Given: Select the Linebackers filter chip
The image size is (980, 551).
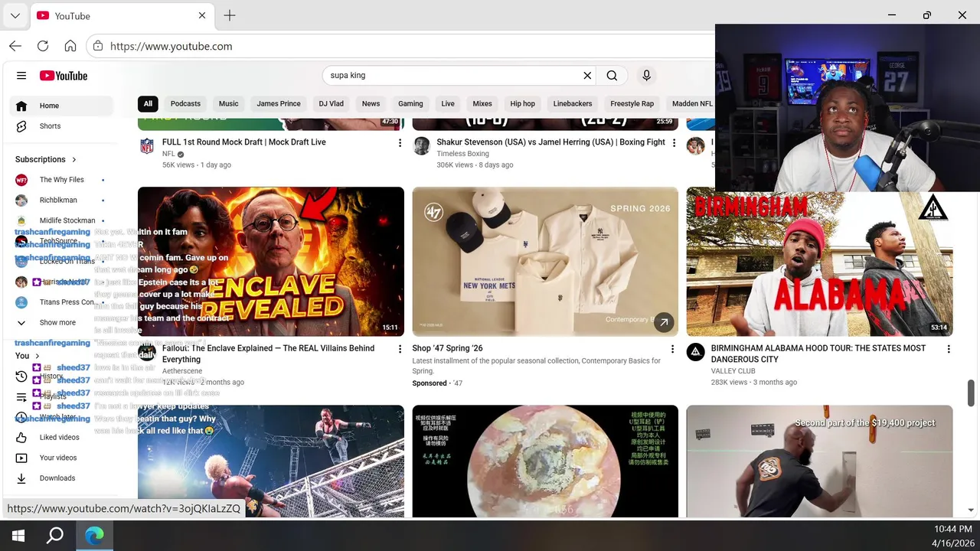Looking at the screenshot, I should click(x=573, y=103).
